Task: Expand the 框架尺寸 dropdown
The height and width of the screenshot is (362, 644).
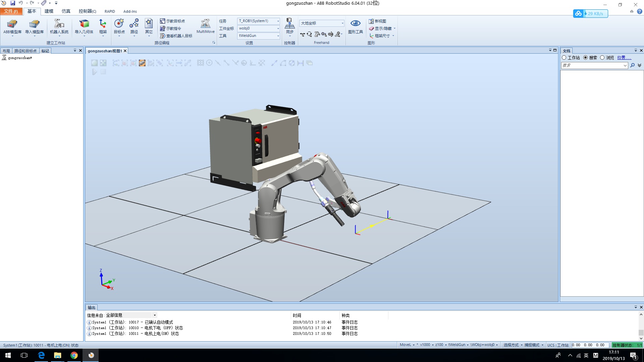Action: click(393, 36)
